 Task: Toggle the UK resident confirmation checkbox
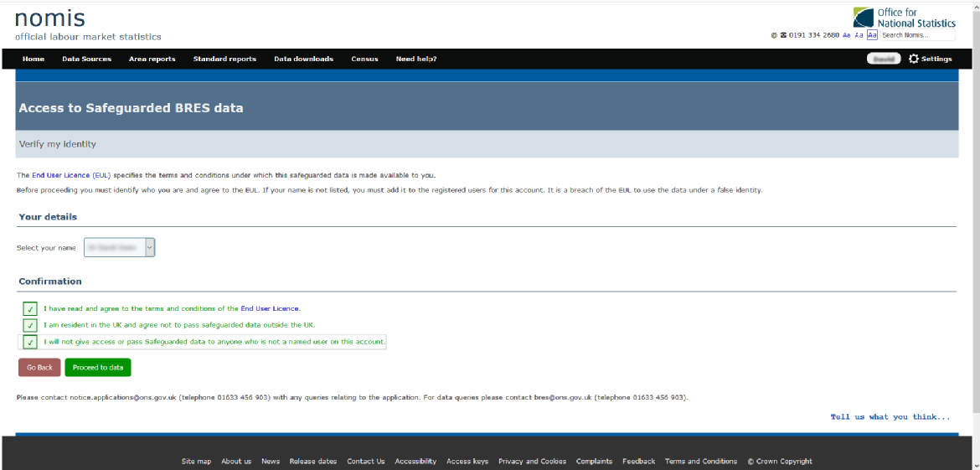(x=30, y=325)
